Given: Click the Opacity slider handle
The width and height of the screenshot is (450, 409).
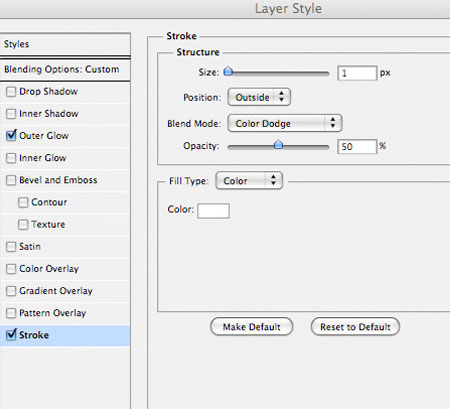Looking at the screenshot, I should (x=278, y=145).
